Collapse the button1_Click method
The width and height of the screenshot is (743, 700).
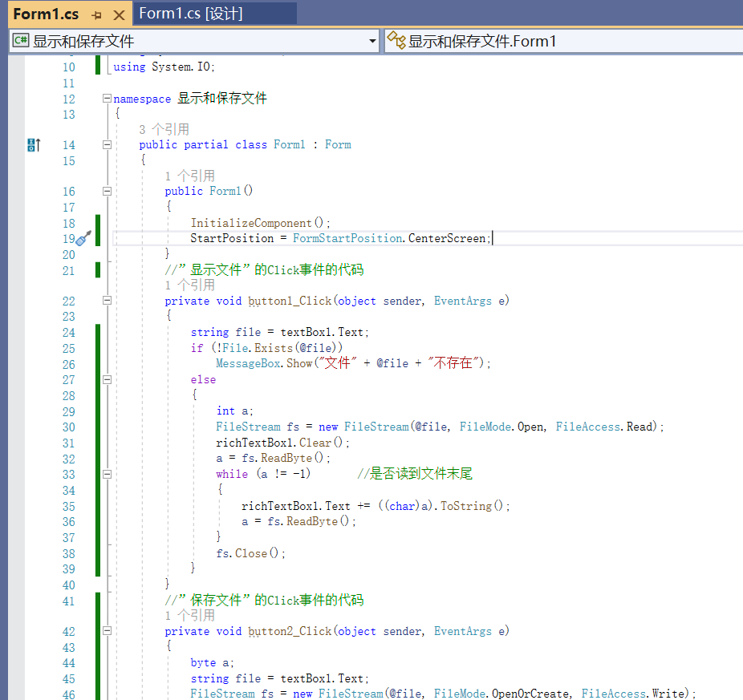[x=107, y=301]
